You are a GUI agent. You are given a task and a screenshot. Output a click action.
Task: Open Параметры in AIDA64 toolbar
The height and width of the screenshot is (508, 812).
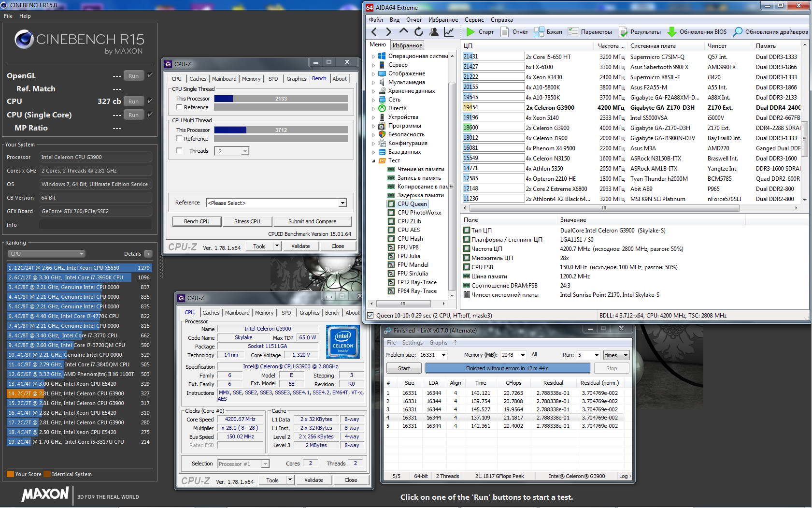pyautogui.click(x=590, y=32)
